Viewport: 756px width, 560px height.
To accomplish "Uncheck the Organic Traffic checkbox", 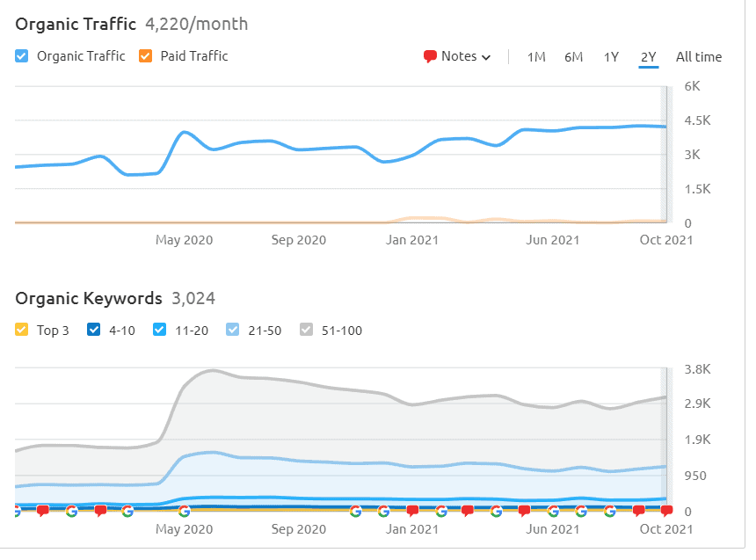I will 22,56.
